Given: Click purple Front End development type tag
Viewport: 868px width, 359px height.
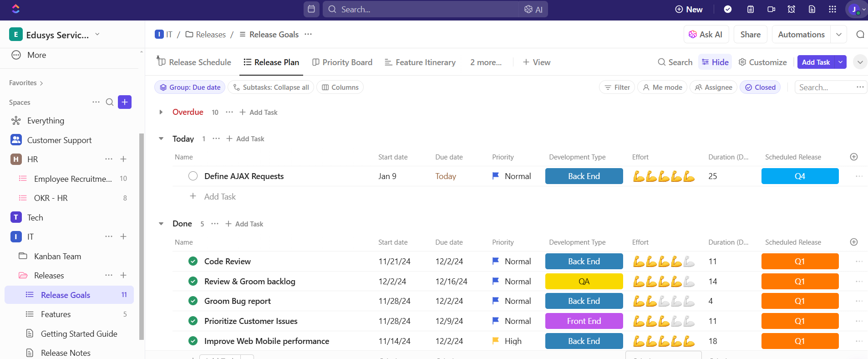Looking at the screenshot, I should (x=584, y=321).
